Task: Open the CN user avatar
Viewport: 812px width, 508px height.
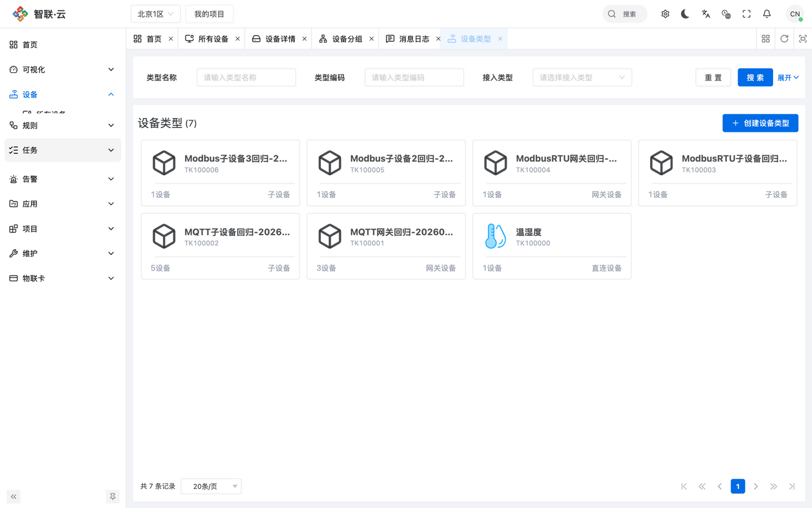Action: coord(795,14)
